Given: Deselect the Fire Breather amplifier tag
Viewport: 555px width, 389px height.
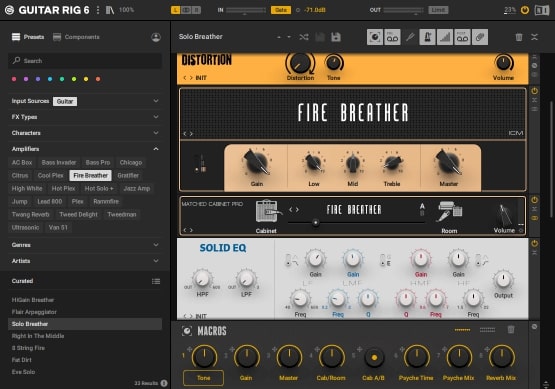Looking at the screenshot, I should (91, 176).
